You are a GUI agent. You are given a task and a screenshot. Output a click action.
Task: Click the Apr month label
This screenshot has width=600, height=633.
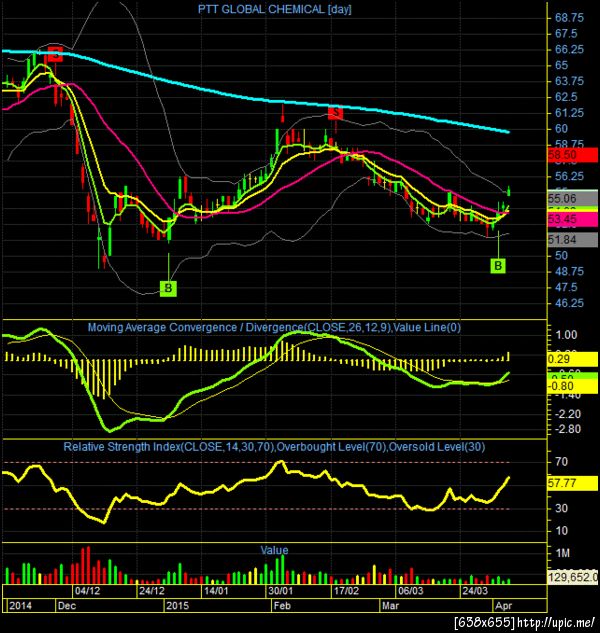pos(503,606)
